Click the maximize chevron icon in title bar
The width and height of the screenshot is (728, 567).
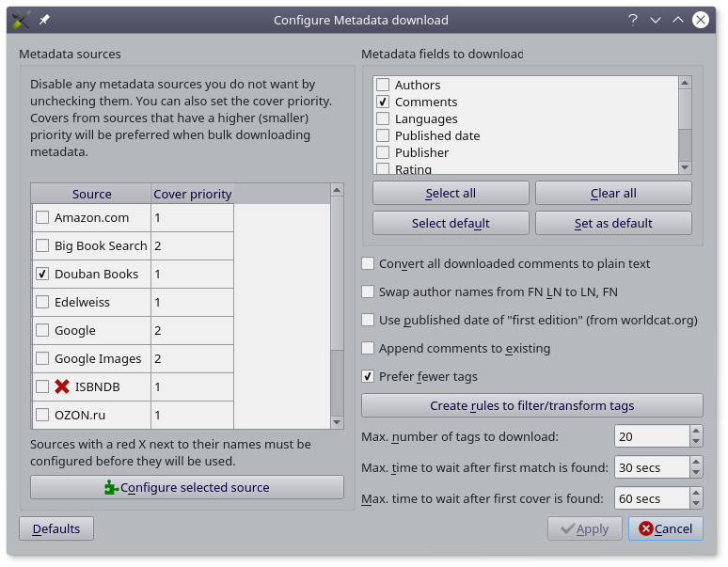tap(678, 20)
